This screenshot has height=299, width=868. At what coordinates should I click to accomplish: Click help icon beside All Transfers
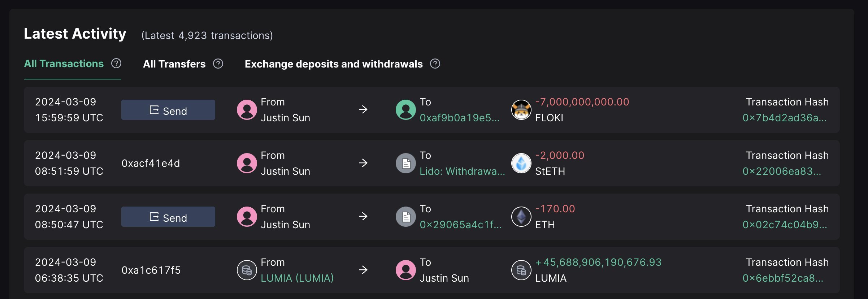[218, 64]
